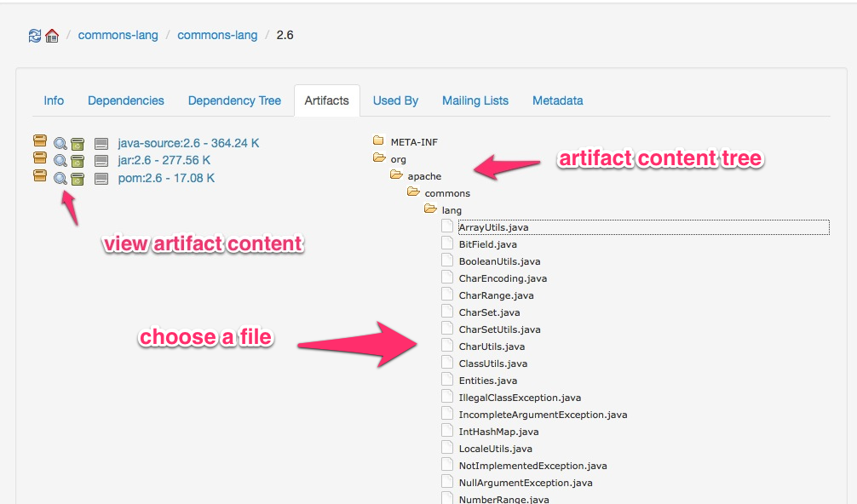Image resolution: width=857 pixels, height=504 pixels.
Task: Choose CharUtils.java file in the tree
Action: pyautogui.click(x=492, y=346)
